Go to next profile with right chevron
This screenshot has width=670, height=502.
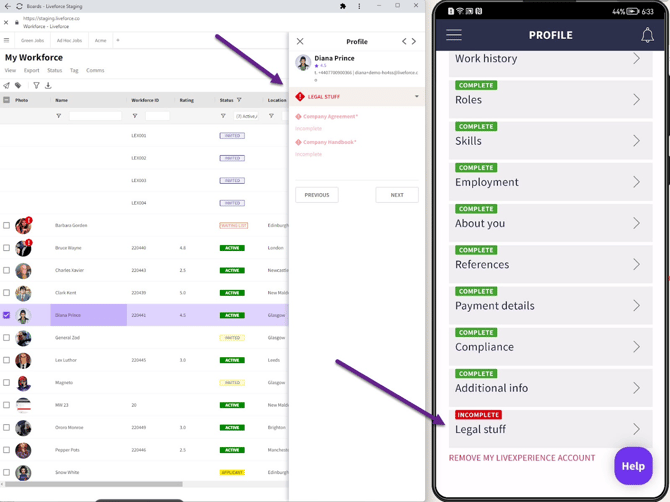pyautogui.click(x=414, y=41)
